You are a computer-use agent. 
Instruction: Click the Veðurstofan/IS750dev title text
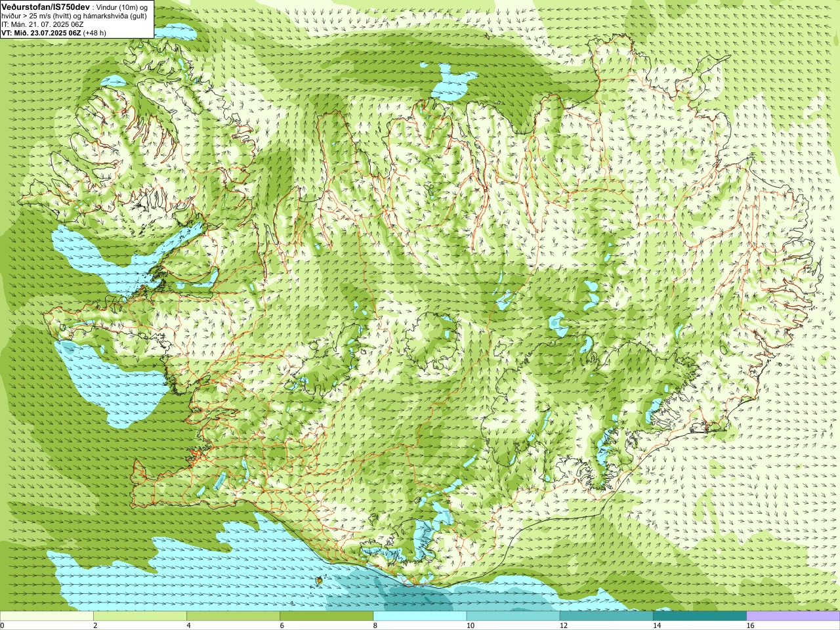coord(46,6)
